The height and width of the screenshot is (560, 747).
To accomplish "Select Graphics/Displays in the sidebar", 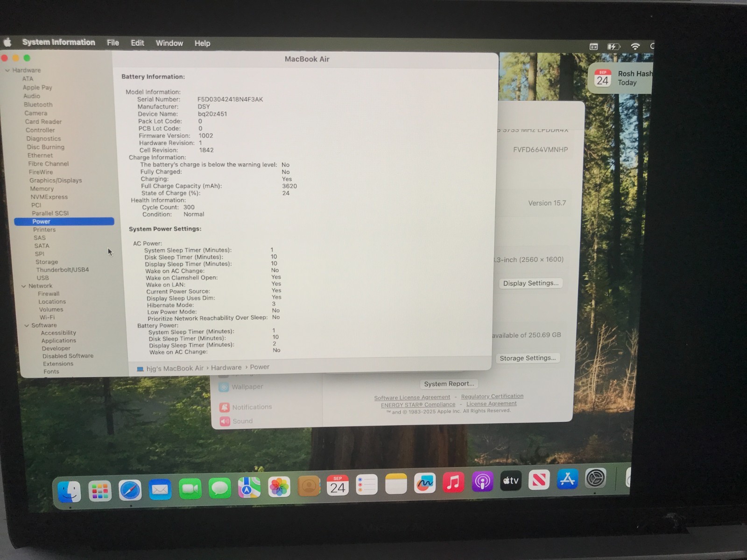I will 56,180.
